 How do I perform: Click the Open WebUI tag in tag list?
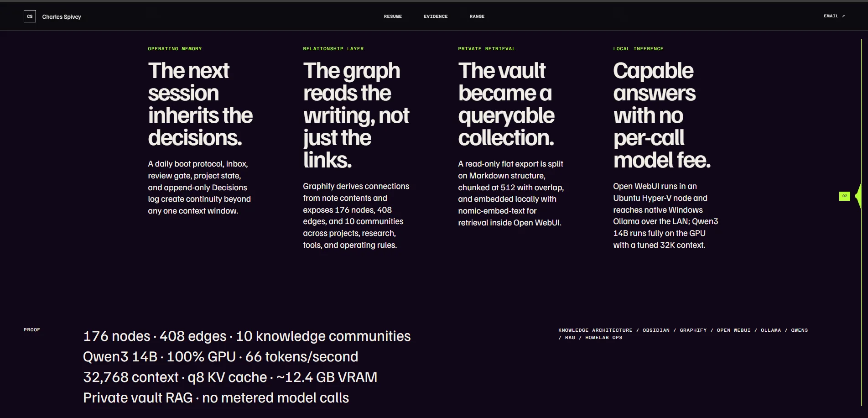733,330
